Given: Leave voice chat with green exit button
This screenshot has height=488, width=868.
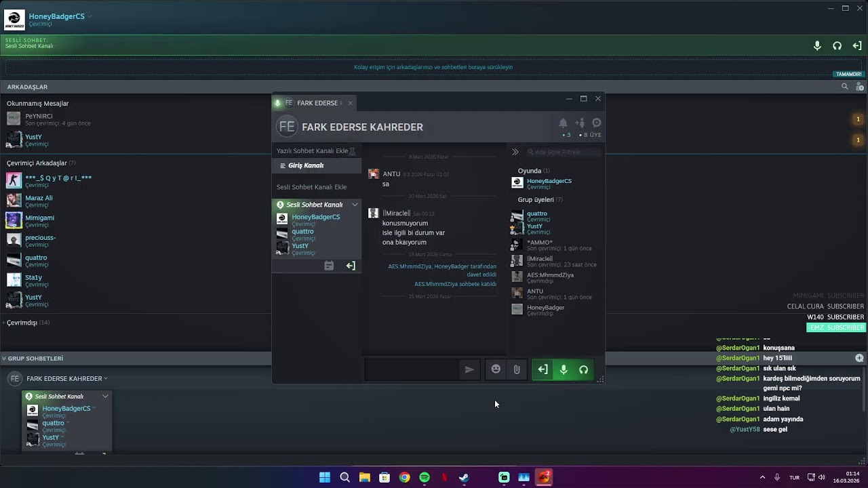Looking at the screenshot, I should [542, 369].
